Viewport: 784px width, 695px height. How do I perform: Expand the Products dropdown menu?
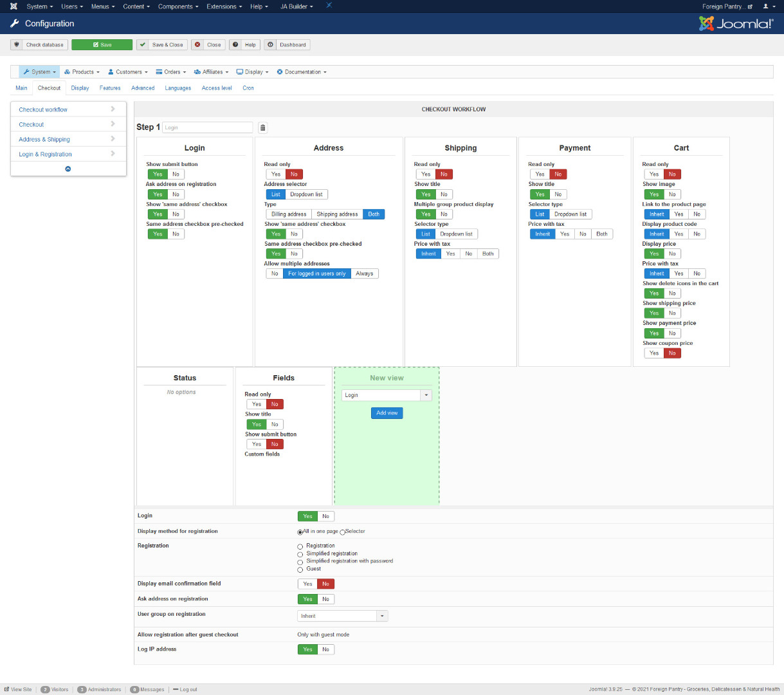81,72
